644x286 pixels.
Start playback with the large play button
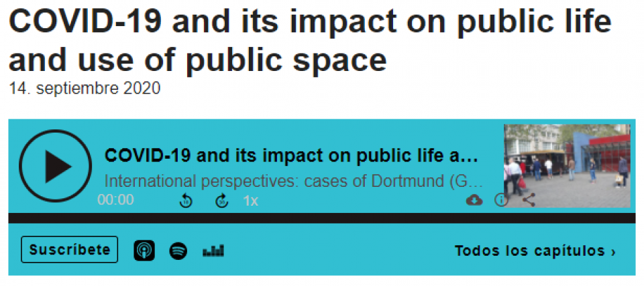click(x=55, y=166)
